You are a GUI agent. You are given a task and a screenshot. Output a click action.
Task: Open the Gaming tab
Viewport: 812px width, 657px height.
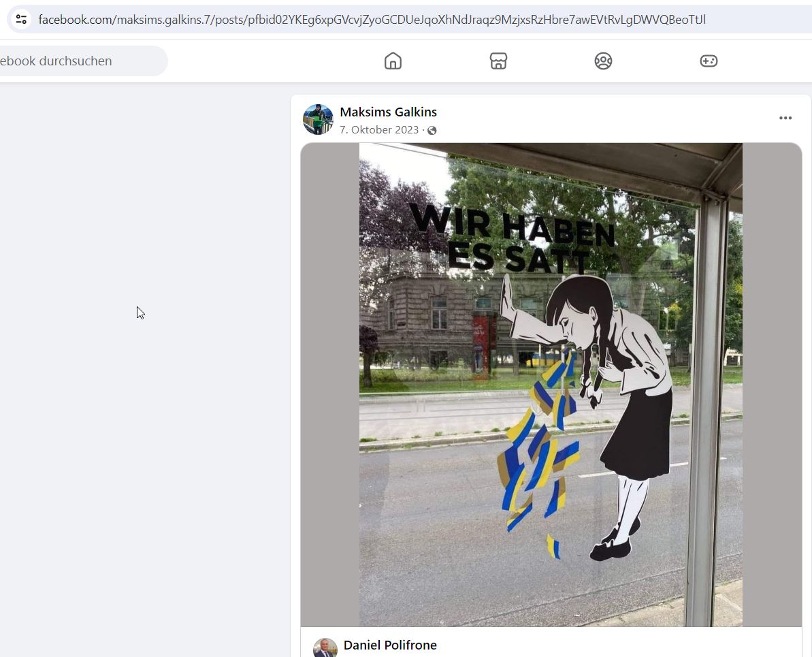click(x=709, y=61)
